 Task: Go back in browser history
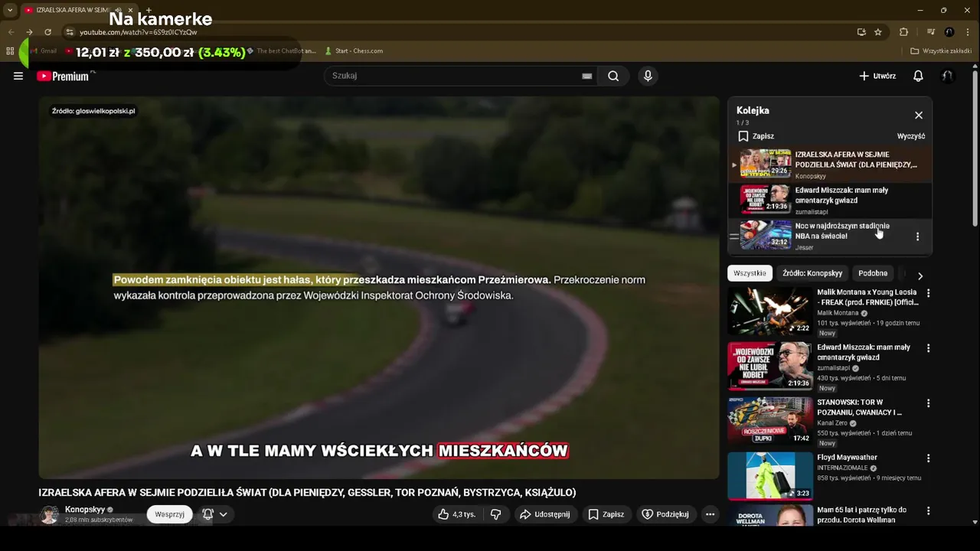[x=11, y=32]
